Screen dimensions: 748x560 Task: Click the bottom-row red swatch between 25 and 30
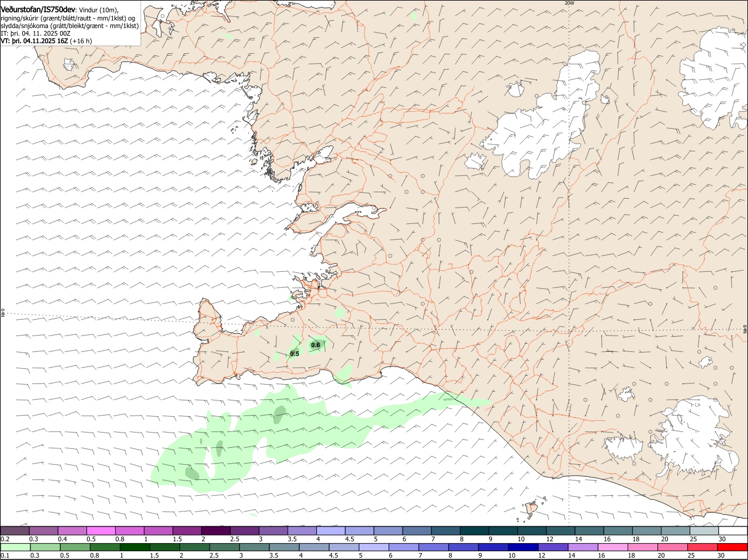pos(702,547)
